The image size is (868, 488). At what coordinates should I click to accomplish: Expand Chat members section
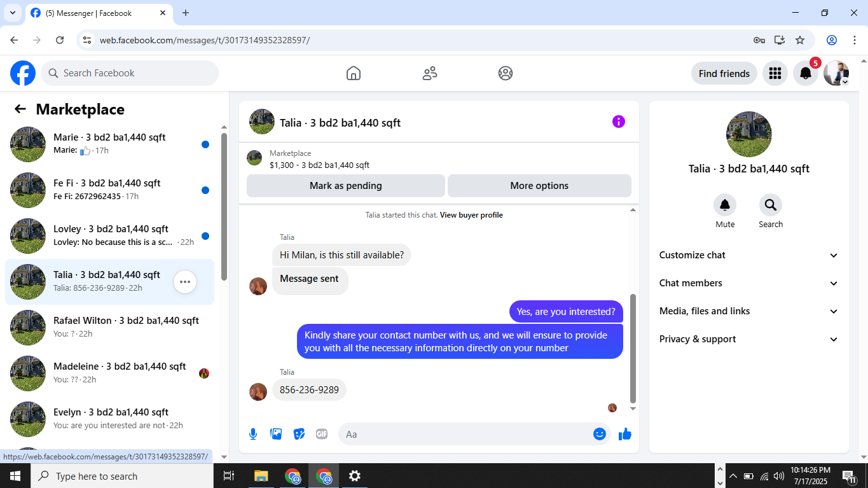(x=748, y=283)
